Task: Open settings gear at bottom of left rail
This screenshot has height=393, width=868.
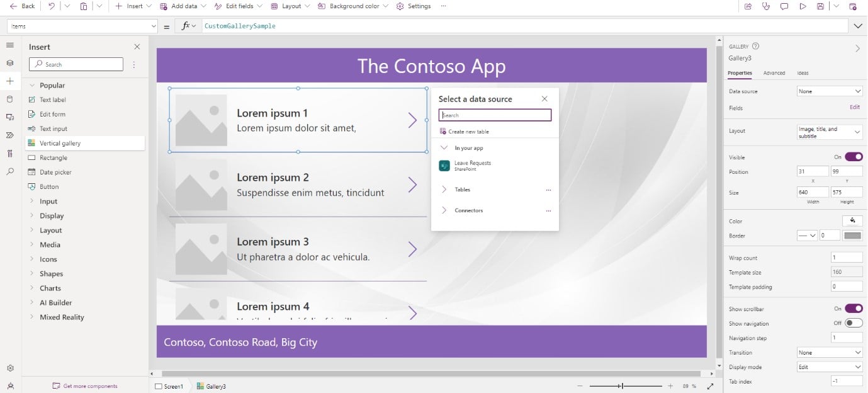Action: pyautogui.click(x=10, y=368)
